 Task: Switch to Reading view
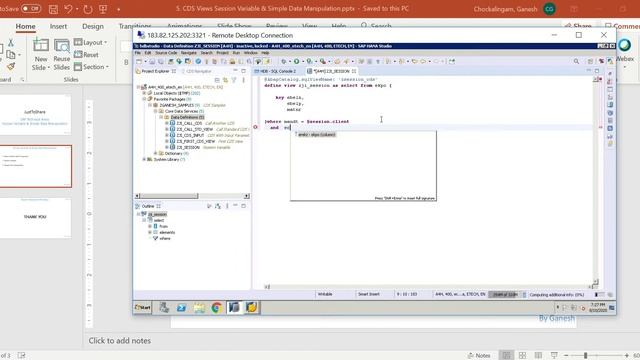(x=538, y=356)
